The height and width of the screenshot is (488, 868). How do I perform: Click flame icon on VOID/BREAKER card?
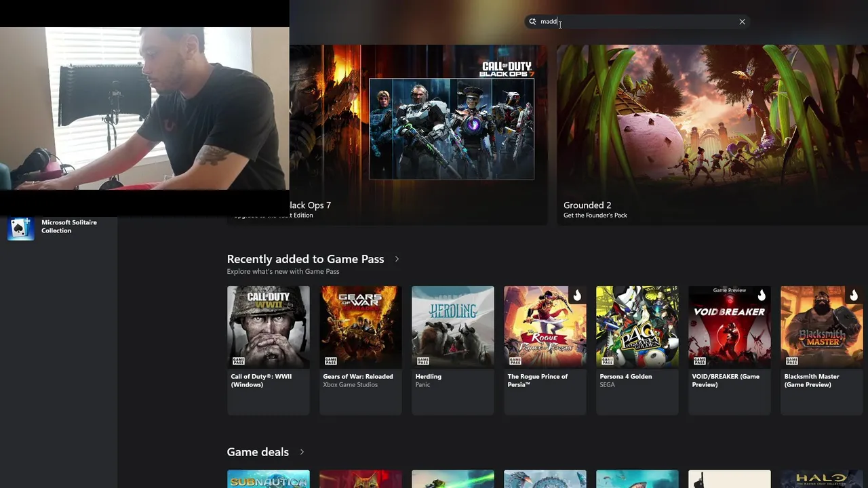[x=762, y=295]
